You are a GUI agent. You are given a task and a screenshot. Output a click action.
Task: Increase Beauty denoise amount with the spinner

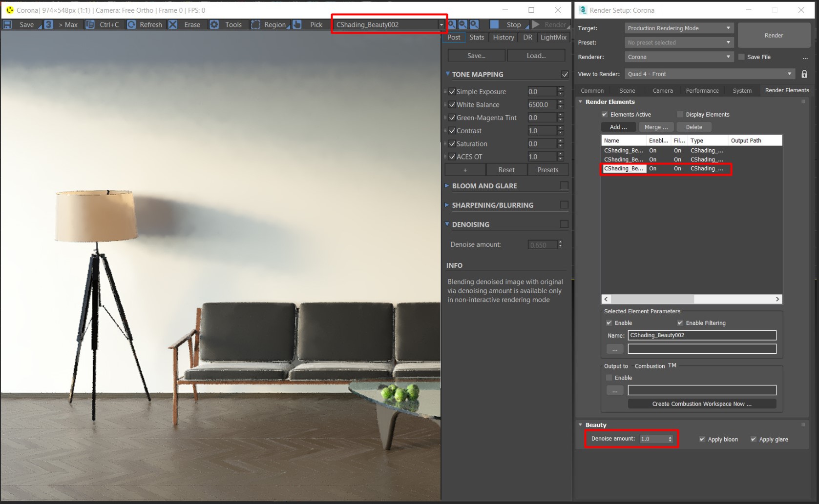tap(669, 436)
